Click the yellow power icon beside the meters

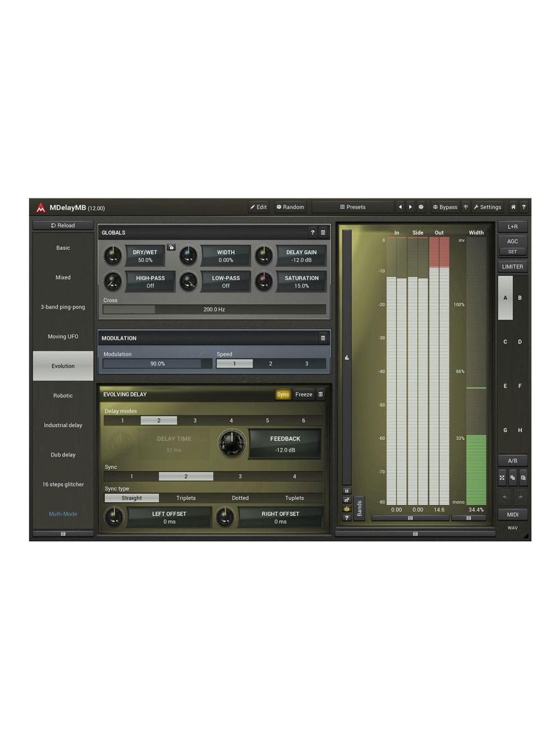click(x=347, y=509)
